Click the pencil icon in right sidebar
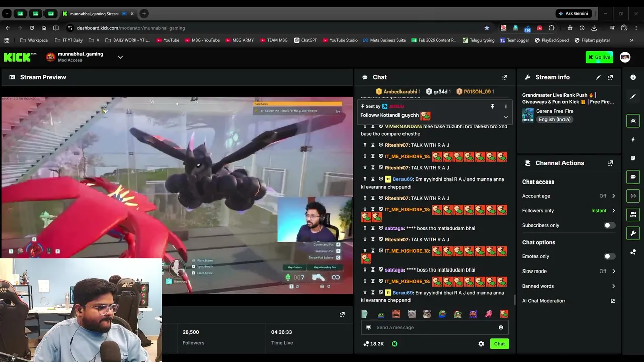 click(633, 96)
